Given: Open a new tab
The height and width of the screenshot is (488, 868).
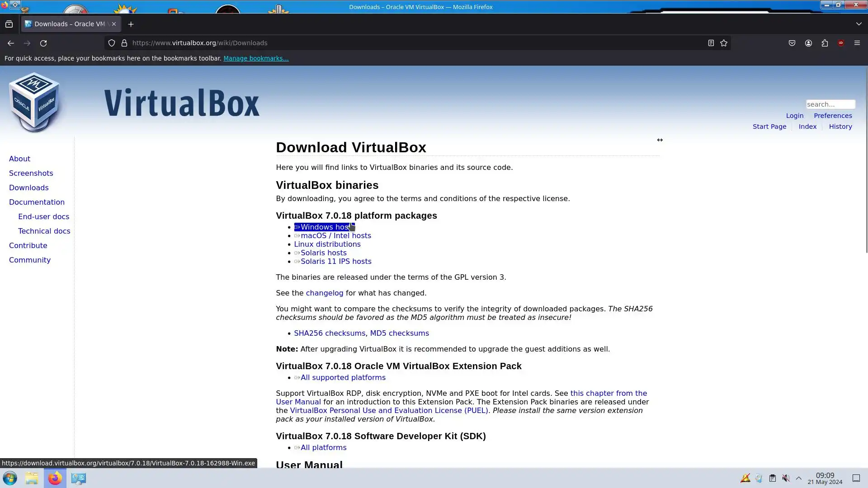Looking at the screenshot, I should [x=131, y=24].
